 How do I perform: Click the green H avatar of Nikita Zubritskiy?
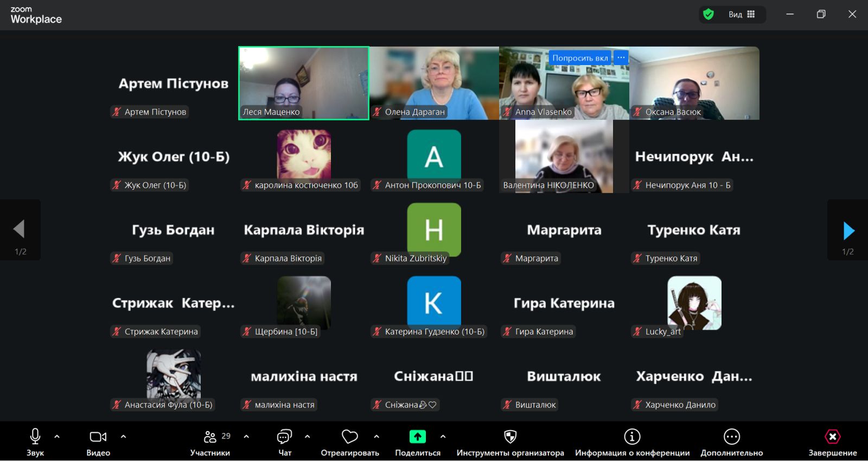[x=434, y=229]
